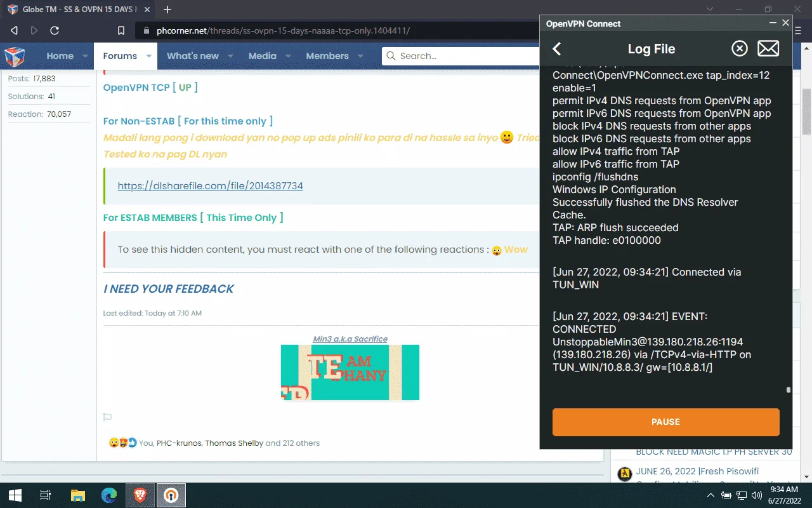Screen dimensions: 812x508
Task: Click the forum Search input field
Action: tap(461, 56)
